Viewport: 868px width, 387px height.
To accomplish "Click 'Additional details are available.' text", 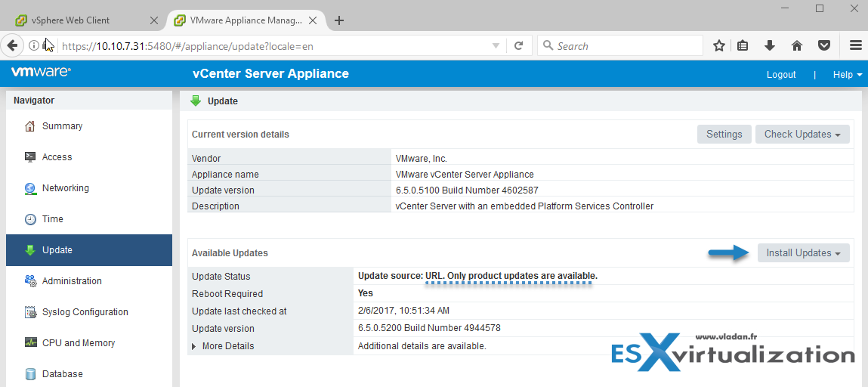I will [422, 346].
